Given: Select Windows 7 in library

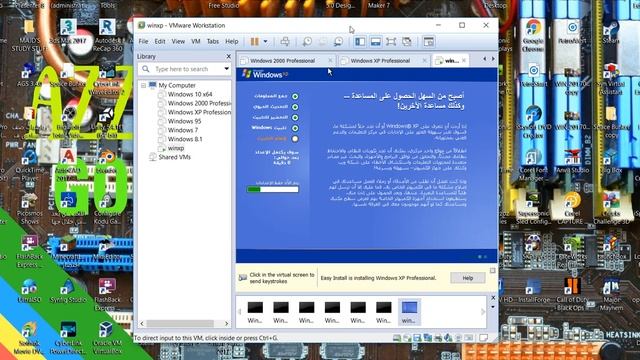Looking at the screenshot, I should coord(183,130).
